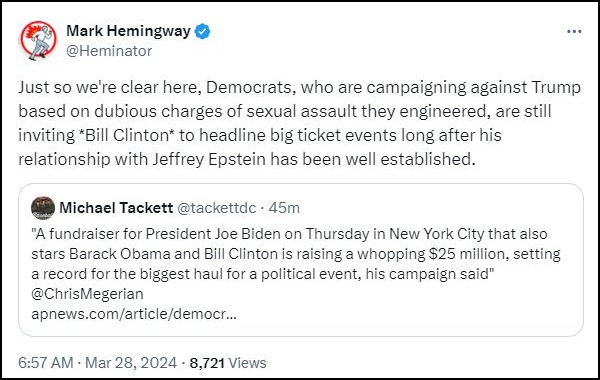The height and width of the screenshot is (380, 600).
Task: Open the 45m timestamp of quoted tweet
Action: (x=284, y=208)
